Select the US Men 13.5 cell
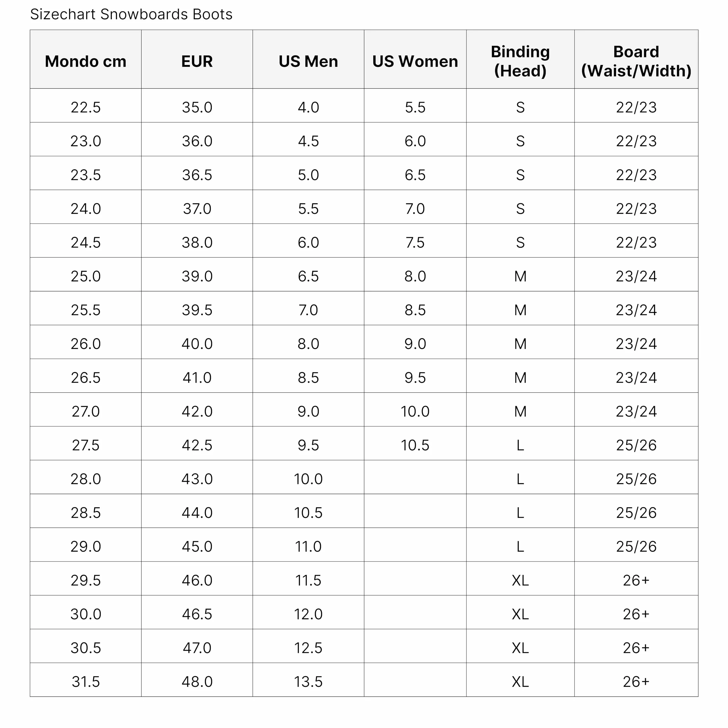Image resolution: width=728 pixels, height=728 pixels. tap(308, 681)
